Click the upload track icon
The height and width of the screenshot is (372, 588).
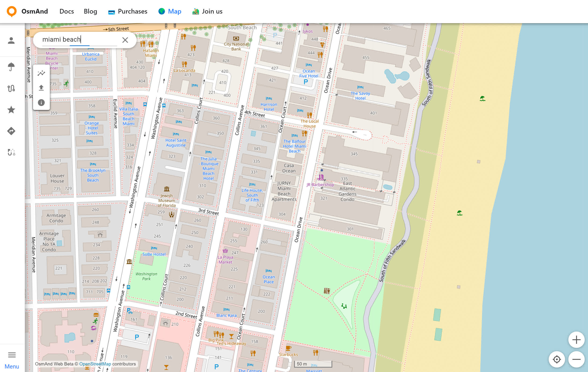tap(41, 88)
